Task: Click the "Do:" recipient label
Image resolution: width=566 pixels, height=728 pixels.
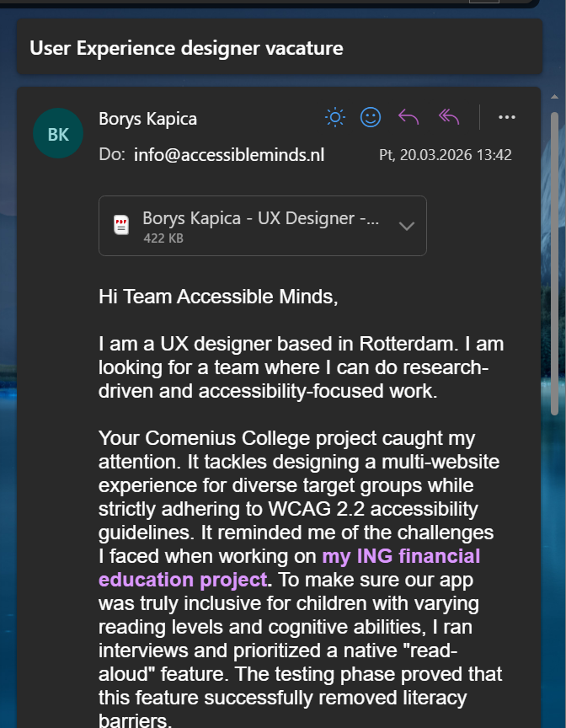Action: pos(112,155)
